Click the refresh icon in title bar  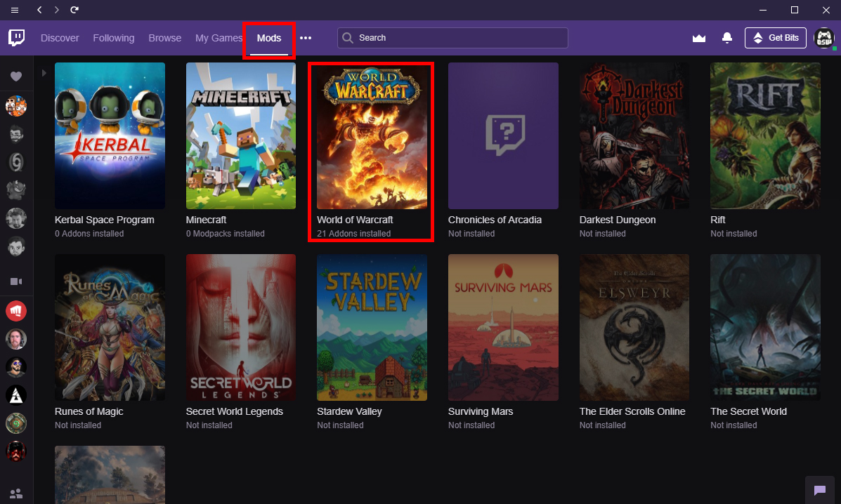[74, 10]
